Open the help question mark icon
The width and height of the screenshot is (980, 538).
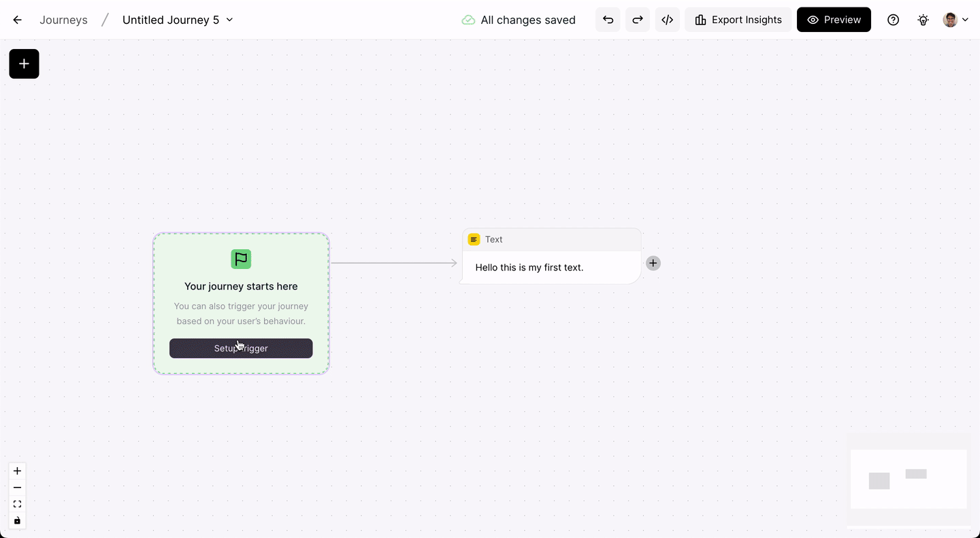(894, 20)
